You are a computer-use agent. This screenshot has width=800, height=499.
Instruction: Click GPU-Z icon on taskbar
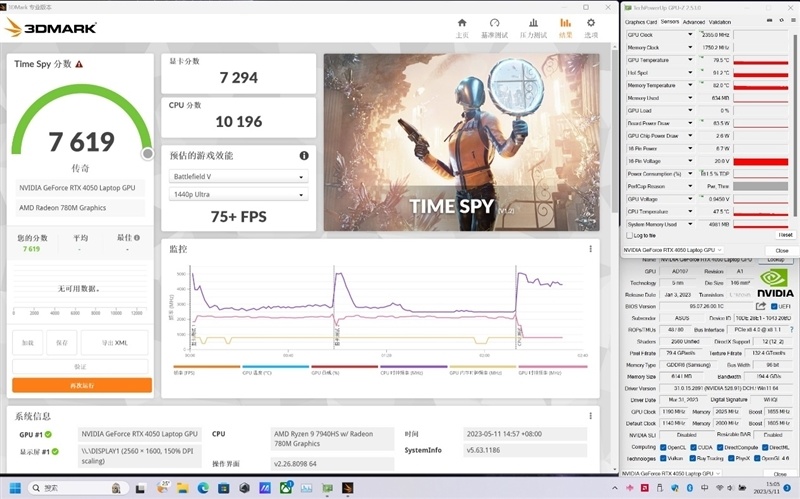327,488
